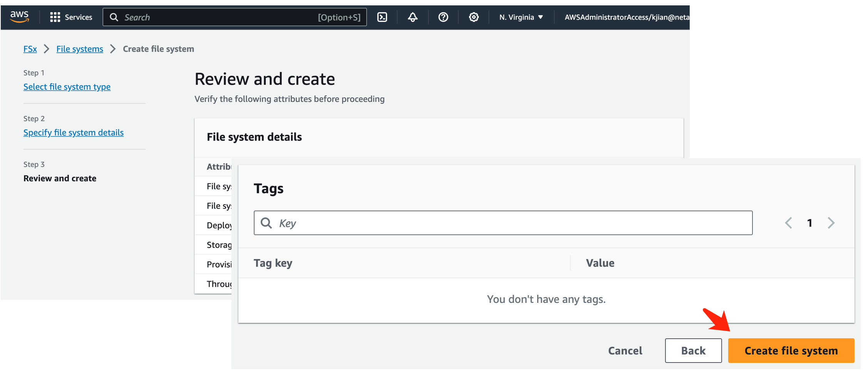Go to next tags page chevron
The width and height of the screenshot is (868, 371).
[x=831, y=223]
